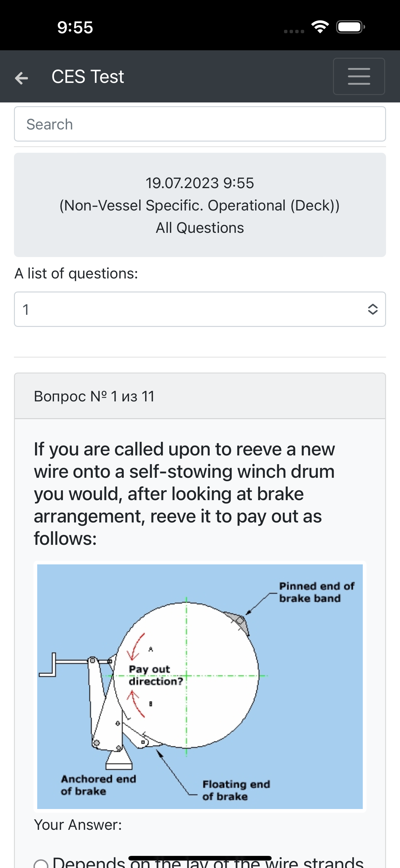This screenshot has height=868, width=400.
Task: Tap the home indicator bar
Action: pos(200,858)
